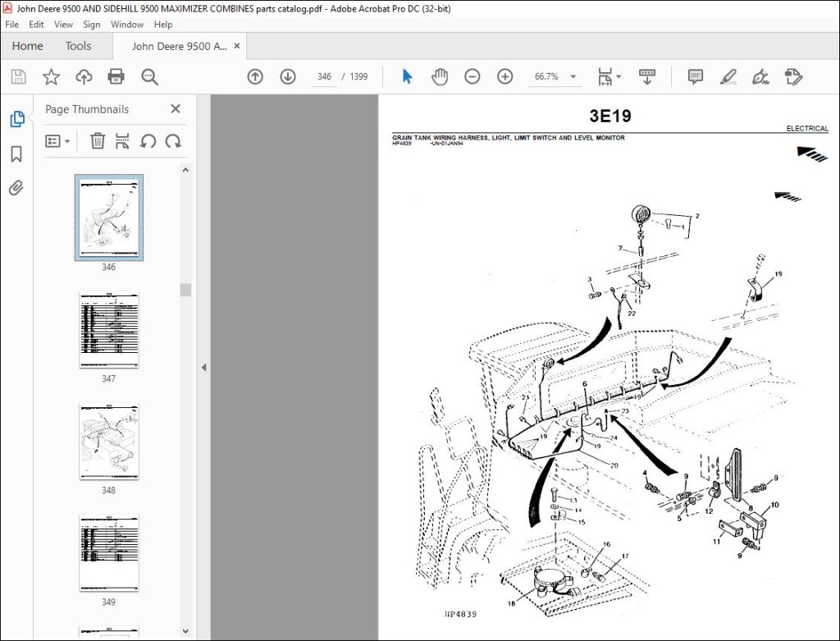The image size is (840, 641).
Task: Close the John Deere 9500 document tab
Action: click(237, 46)
